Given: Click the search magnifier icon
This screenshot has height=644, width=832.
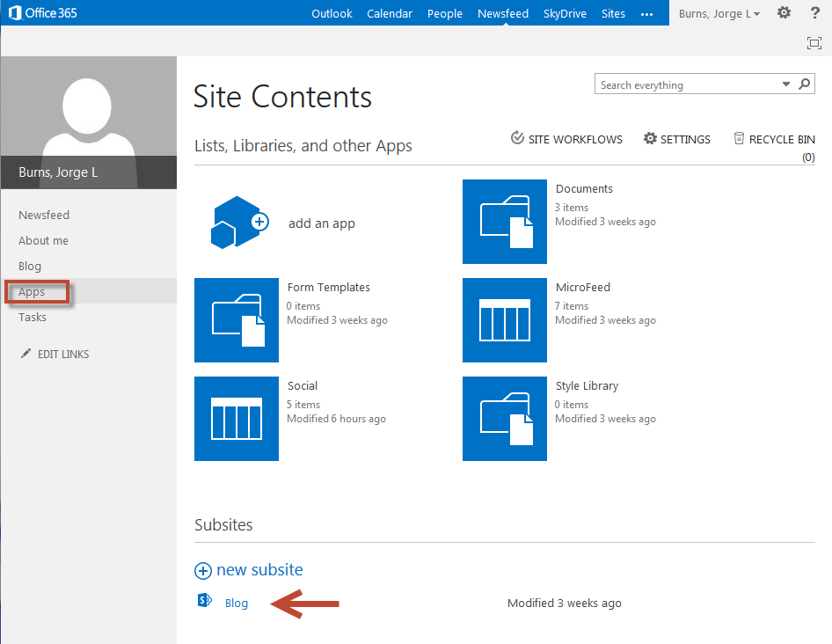Looking at the screenshot, I should click(x=804, y=84).
